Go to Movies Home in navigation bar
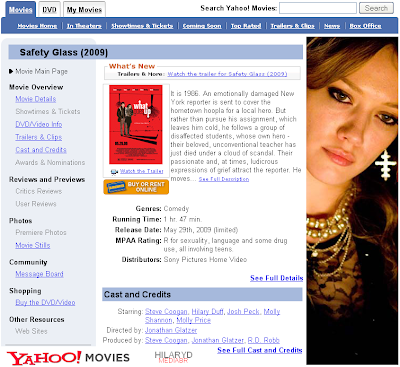Viewport: 400px width, 367px height. pos(37,26)
